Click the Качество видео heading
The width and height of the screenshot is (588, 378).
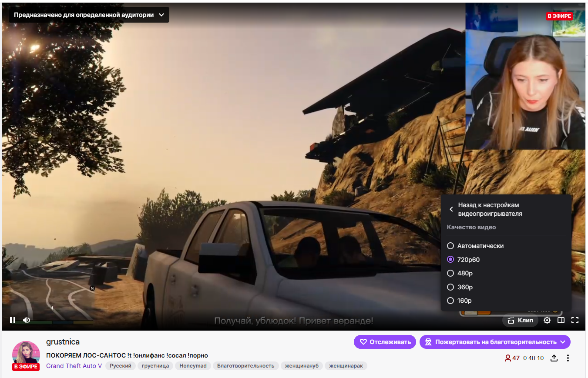(x=471, y=227)
